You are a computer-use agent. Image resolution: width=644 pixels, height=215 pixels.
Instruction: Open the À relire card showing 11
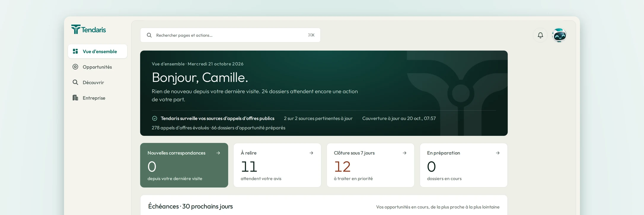tap(277, 165)
